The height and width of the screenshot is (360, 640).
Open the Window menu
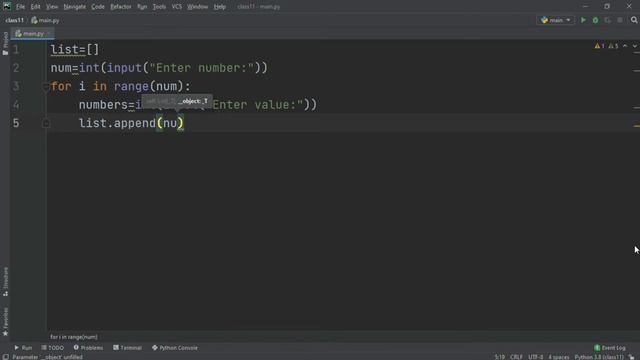pos(198,7)
